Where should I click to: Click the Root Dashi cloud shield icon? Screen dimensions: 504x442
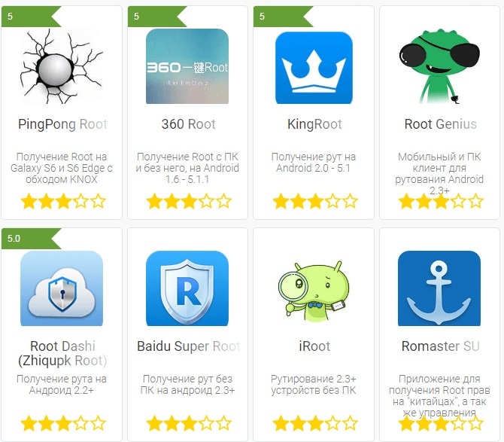(62, 288)
